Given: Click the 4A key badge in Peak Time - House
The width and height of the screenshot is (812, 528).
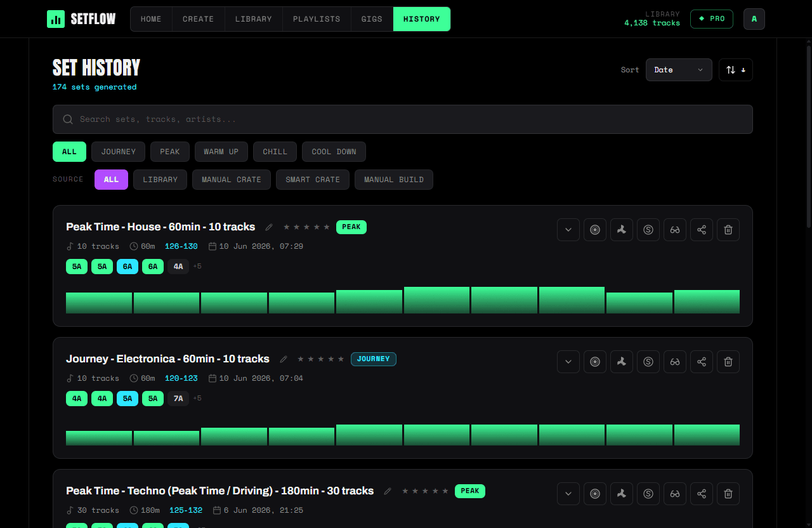Looking at the screenshot, I should (x=178, y=267).
